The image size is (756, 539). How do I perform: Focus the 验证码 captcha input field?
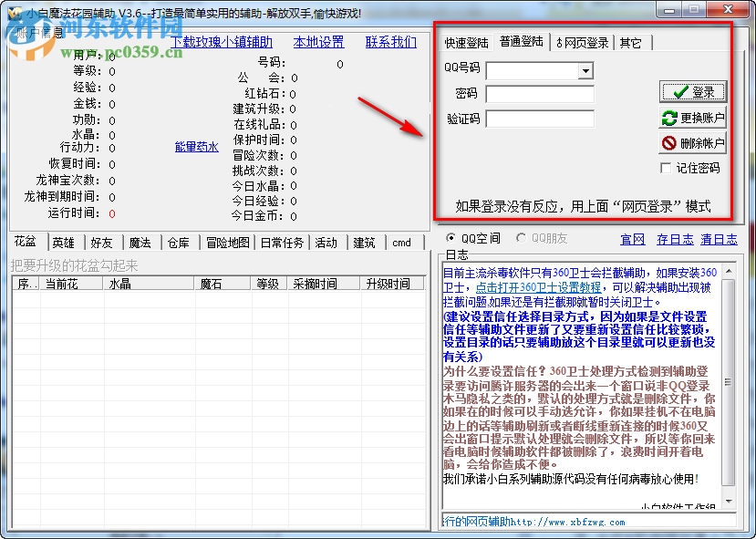pos(540,119)
